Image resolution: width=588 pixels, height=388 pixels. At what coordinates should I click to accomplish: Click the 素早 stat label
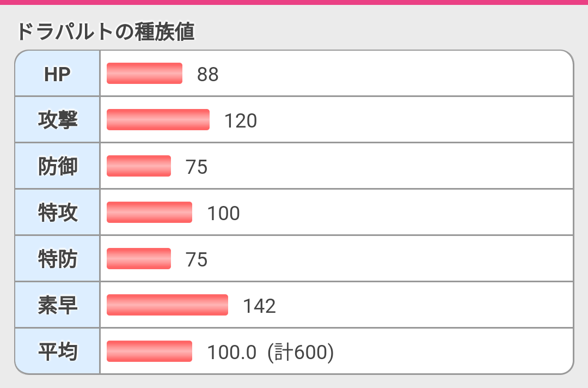click(x=58, y=305)
